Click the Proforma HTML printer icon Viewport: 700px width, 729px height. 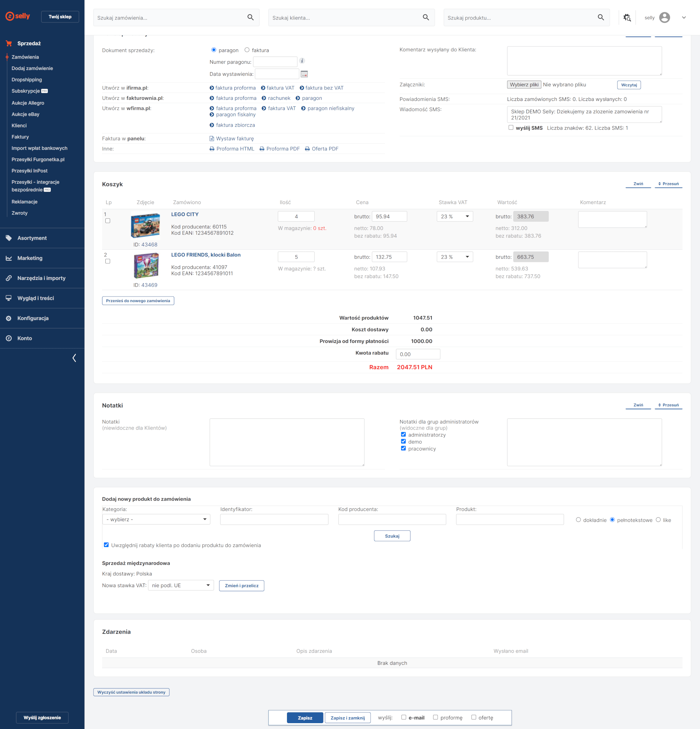[212, 149]
